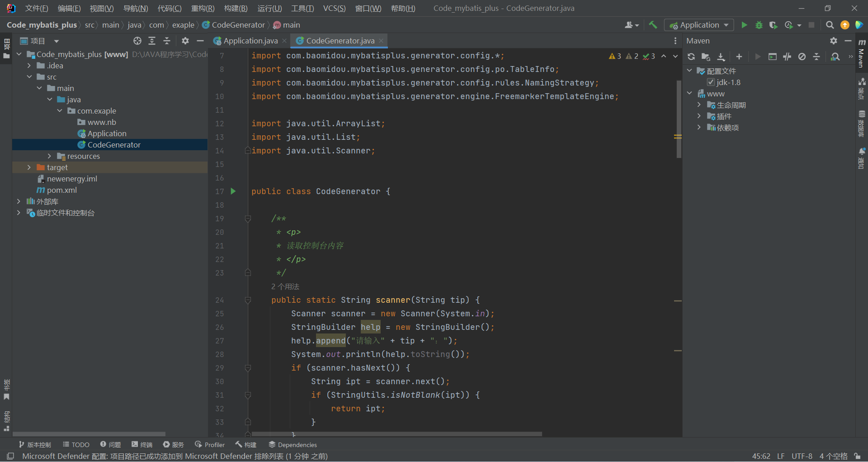Click the editor horizontal scrollbar
The height and width of the screenshot is (462, 868).
pyautogui.click(x=396, y=434)
